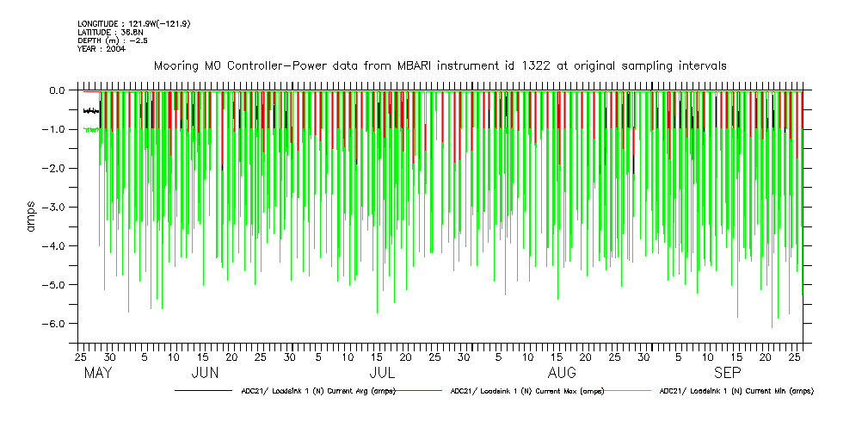
Task: Select the MAY month label on x-axis
Action: click(x=99, y=373)
